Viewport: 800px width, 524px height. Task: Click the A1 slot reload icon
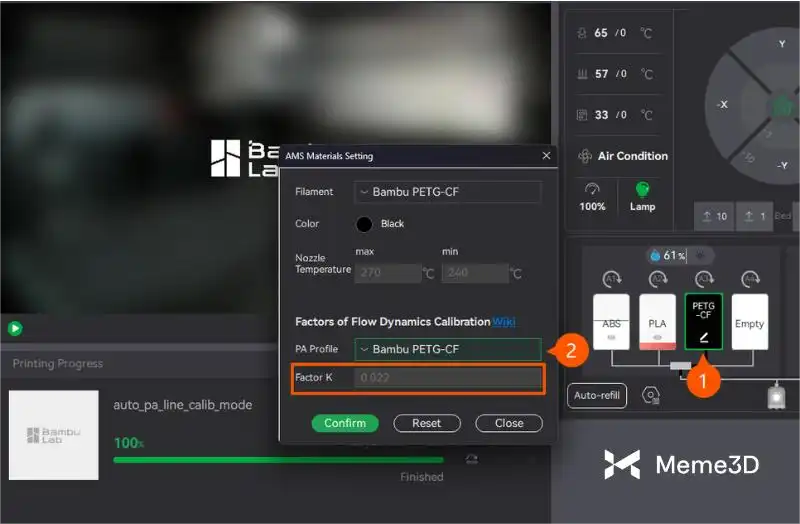610,279
